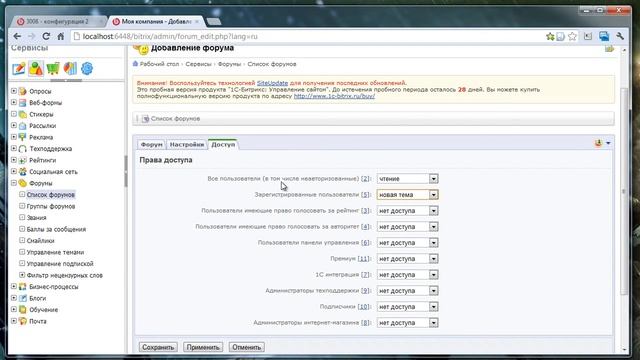This screenshot has width=640, height=360.
Task: Open the 1c-bitrix.ru/buy link
Action: pyautogui.click(x=334, y=96)
